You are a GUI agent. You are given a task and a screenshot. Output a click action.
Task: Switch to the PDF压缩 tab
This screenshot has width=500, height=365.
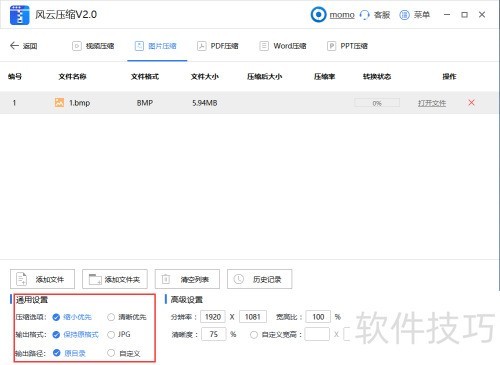[x=218, y=46]
